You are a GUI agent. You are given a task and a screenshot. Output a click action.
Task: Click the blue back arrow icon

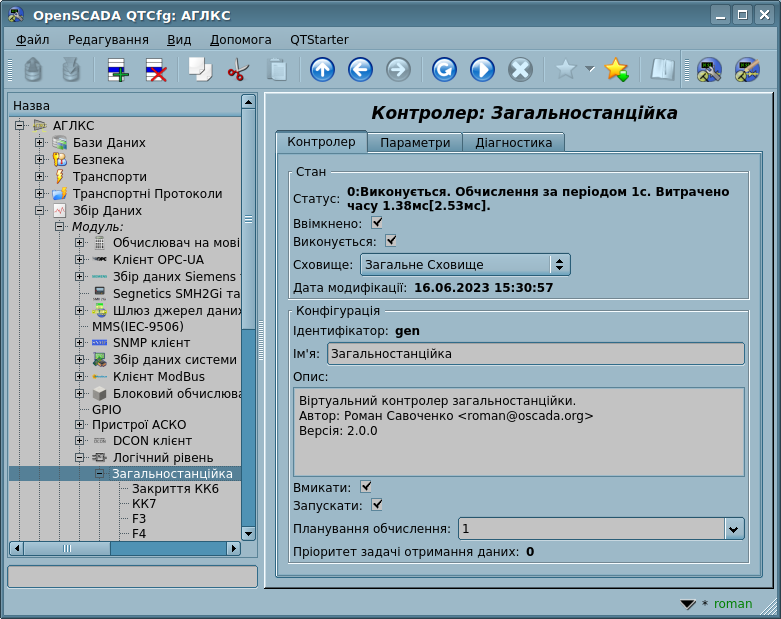pos(360,70)
